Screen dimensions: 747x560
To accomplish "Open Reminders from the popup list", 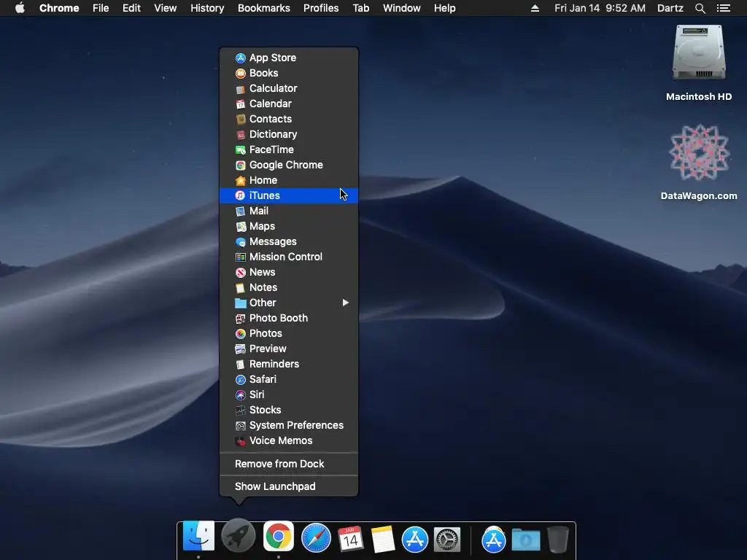I will (x=289, y=364).
